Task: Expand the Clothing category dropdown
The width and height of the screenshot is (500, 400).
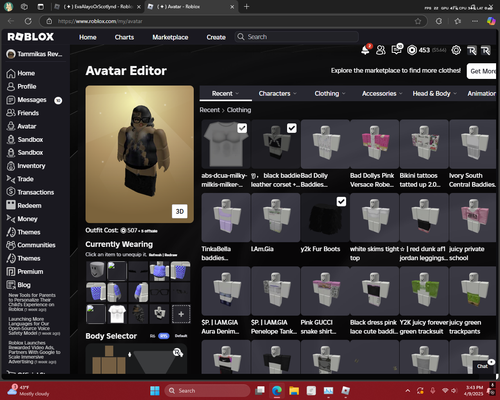Action: 330,94
